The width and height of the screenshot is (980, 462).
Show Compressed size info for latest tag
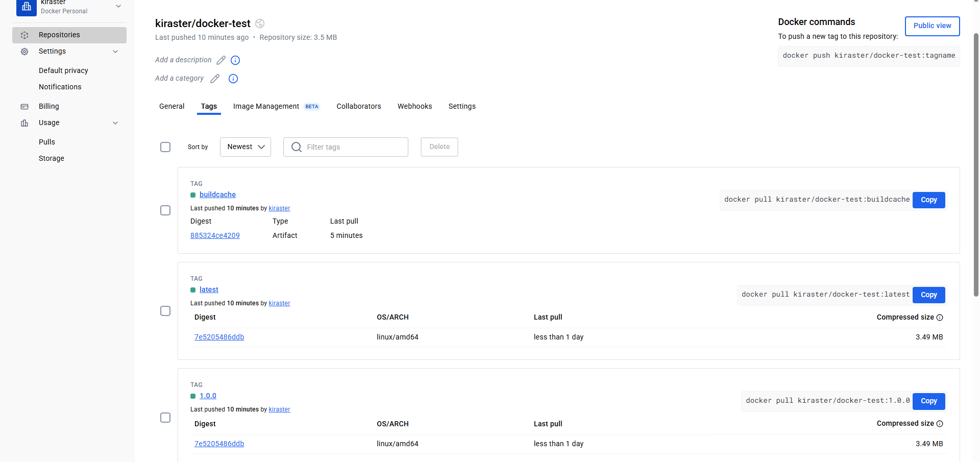coord(940,318)
